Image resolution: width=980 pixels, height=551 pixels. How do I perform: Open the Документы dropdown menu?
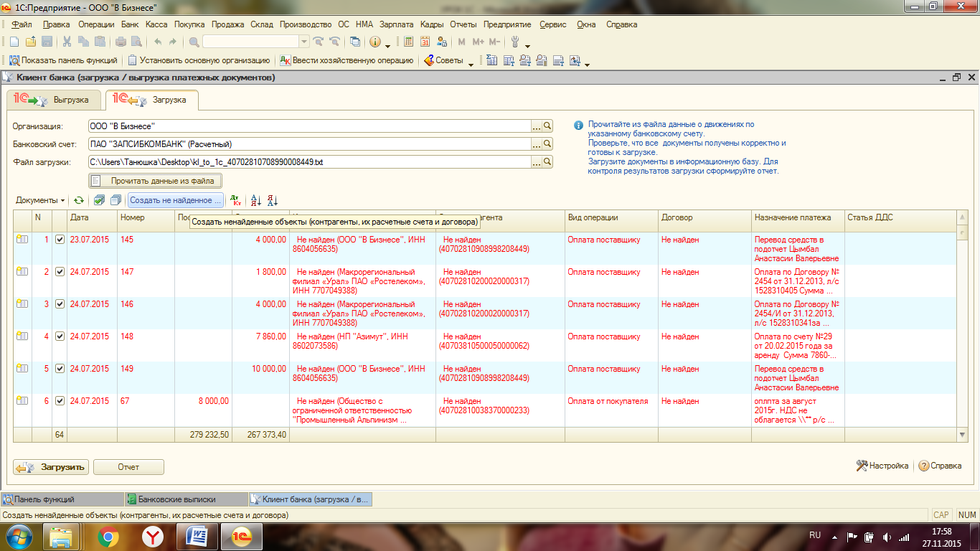coord(40,200)
